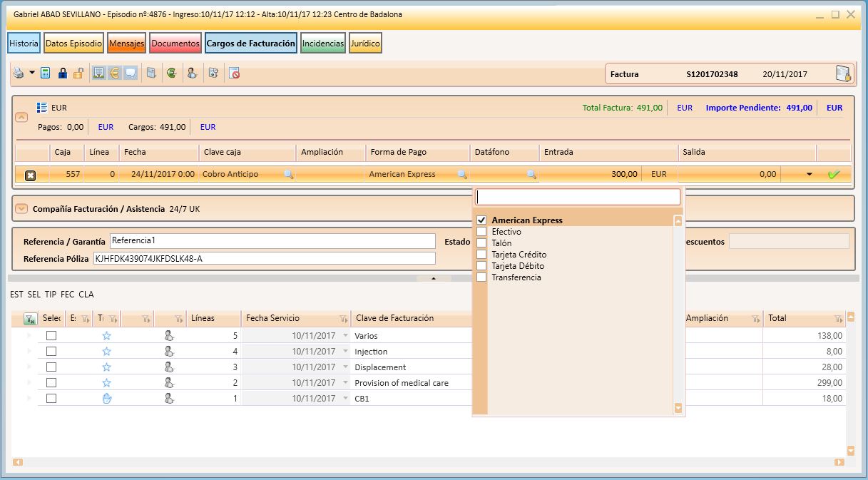
Task: Open the Datos Episodio tab
Action: (73, 44)
